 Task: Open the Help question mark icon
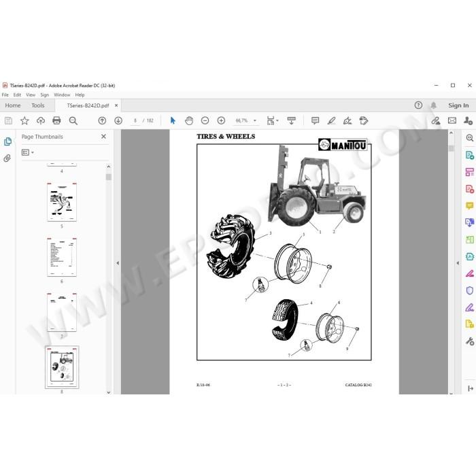[x=418, y=105]
